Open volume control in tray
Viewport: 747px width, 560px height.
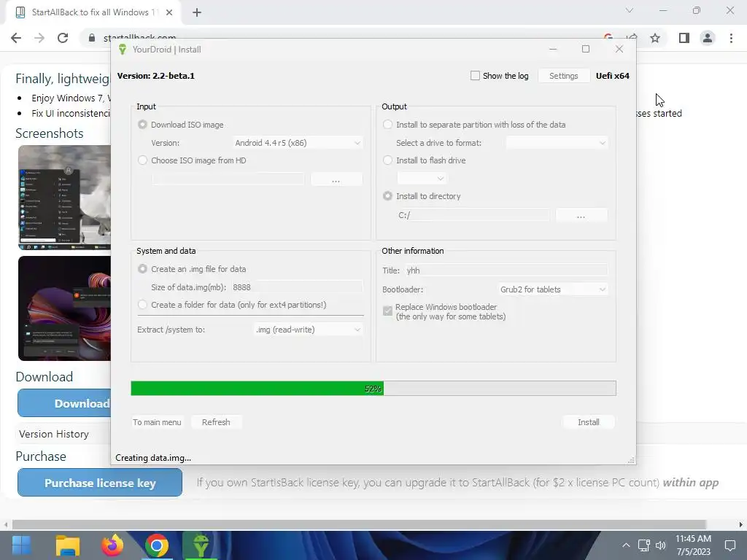tap(661, 545)
